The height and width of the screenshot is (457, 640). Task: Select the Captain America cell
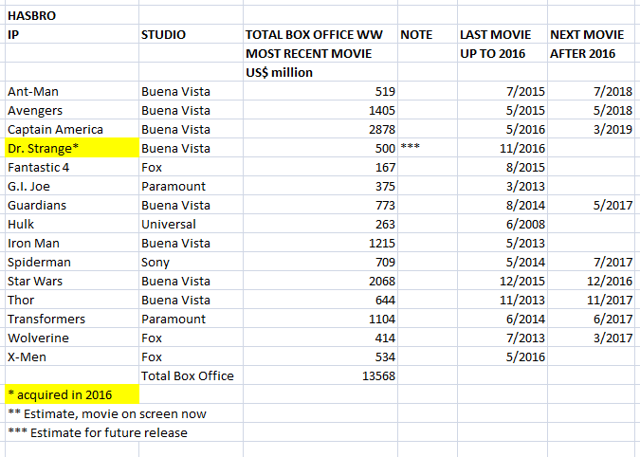(x=72, y=129)
